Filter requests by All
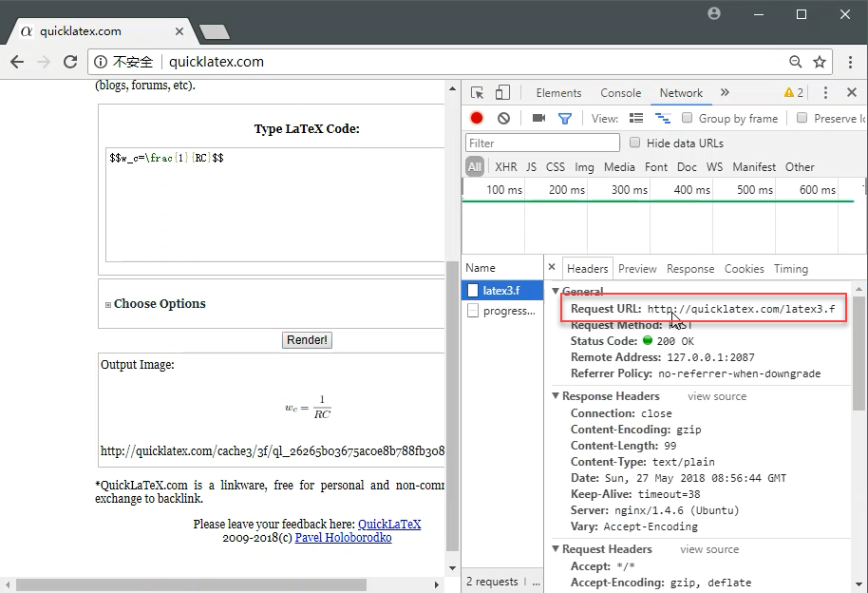This screenshot has width=868, height=593. pyautogui.click(x=475, y=167)
